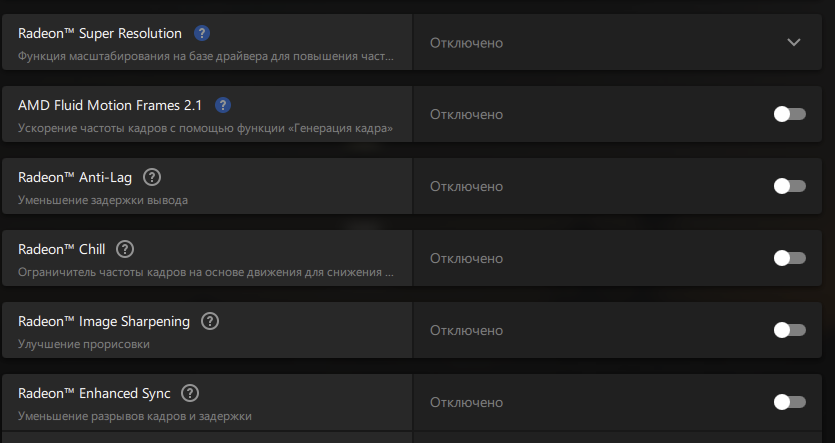
Task: Click 'Отключено' status in Enhanced Sync row
Action: click(466, 402)
